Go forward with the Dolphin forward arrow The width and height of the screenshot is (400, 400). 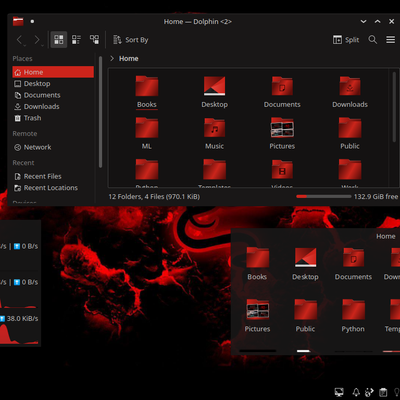pos(37,40)
